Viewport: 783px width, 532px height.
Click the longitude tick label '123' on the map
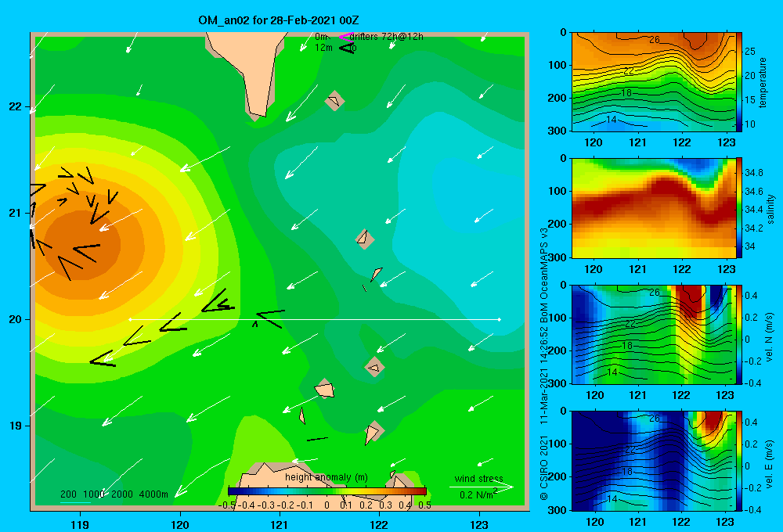[479, 524]
